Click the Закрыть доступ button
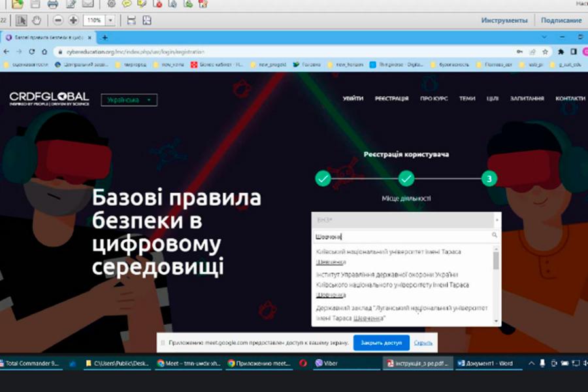The image size is (588, 392). (x=381, y=342)
